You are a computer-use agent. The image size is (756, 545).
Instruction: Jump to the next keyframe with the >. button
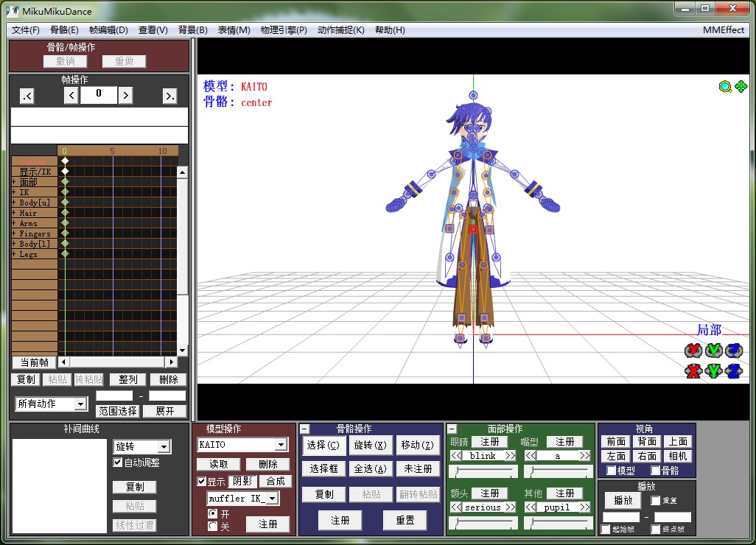coord(169,96)
